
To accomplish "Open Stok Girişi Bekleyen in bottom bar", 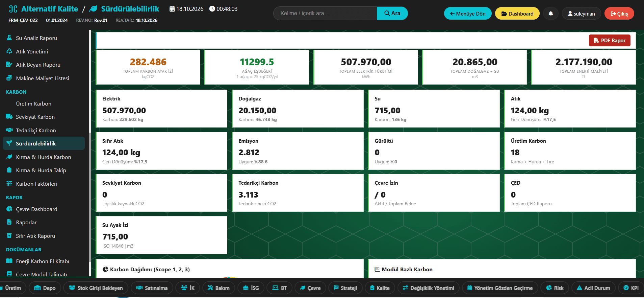I will click(96, 288).
